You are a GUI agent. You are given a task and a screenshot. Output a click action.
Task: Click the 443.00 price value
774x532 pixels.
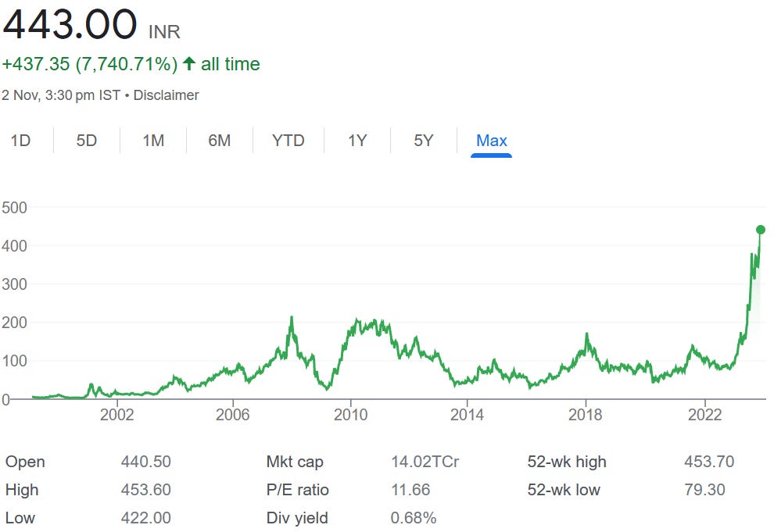(70, 24)
